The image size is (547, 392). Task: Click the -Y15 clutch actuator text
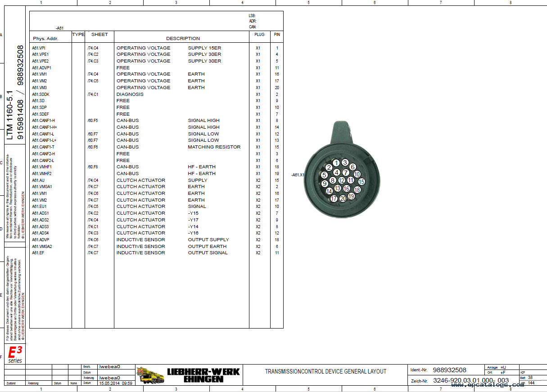pos(193,213)
